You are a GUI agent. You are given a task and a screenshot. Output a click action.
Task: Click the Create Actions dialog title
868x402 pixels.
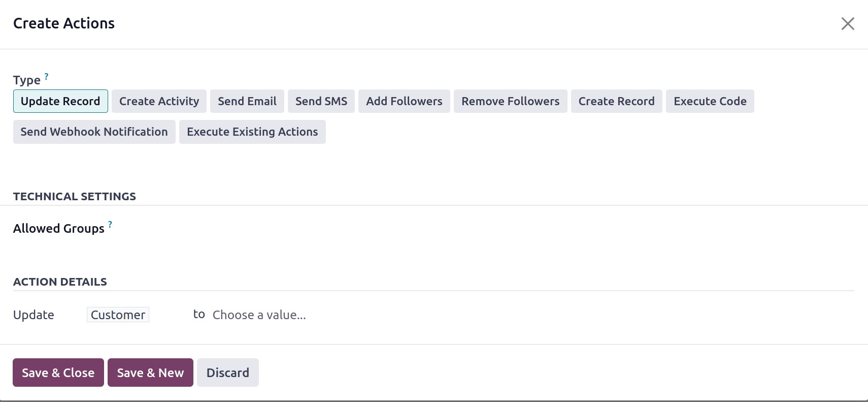64,23
